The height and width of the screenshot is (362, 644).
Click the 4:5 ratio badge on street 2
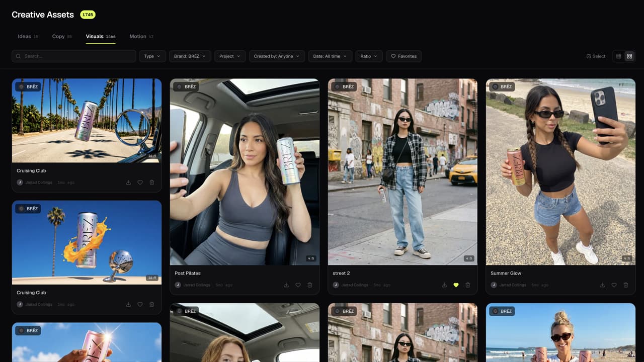[x=469, y=258]
